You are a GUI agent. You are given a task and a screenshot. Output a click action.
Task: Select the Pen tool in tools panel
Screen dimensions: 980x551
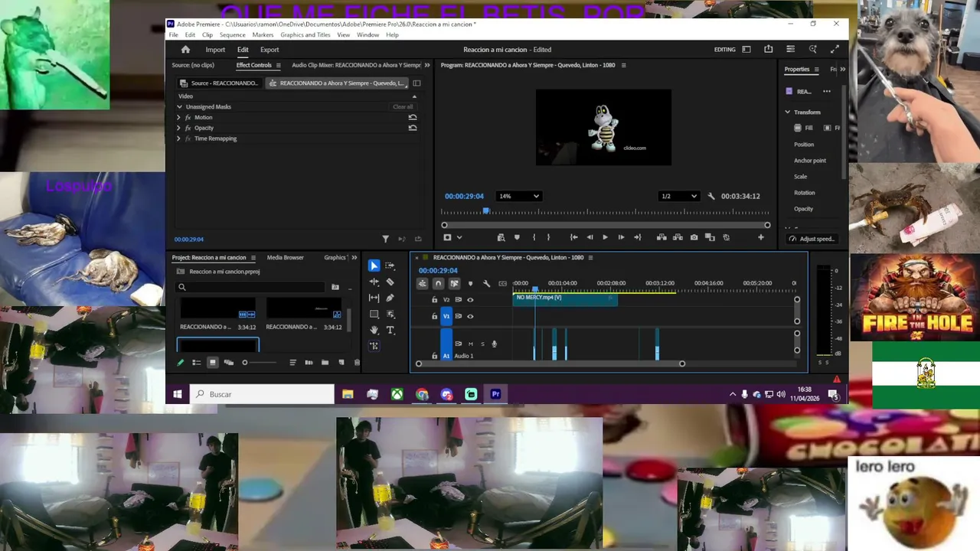[x=390, y=298]
